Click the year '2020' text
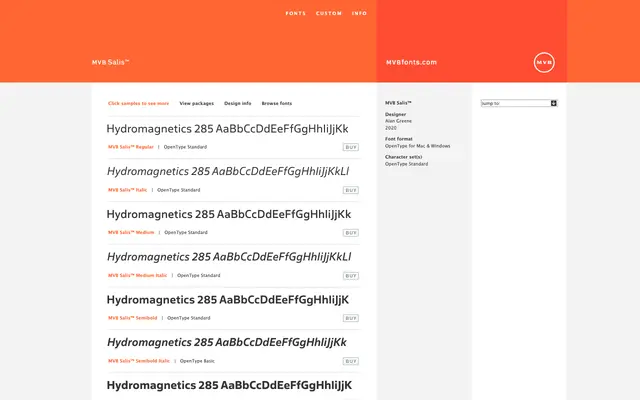Screen dimensions: 640x400 click(391, 128)
